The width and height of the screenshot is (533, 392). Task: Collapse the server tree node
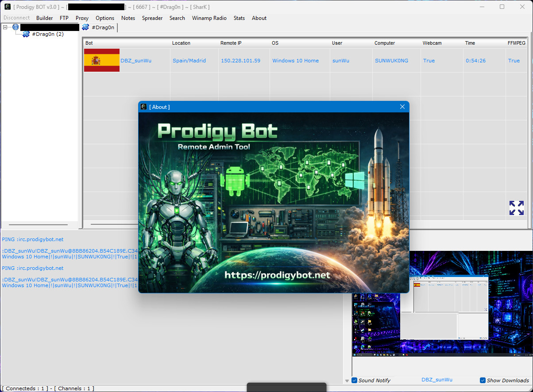coord(5,27)
